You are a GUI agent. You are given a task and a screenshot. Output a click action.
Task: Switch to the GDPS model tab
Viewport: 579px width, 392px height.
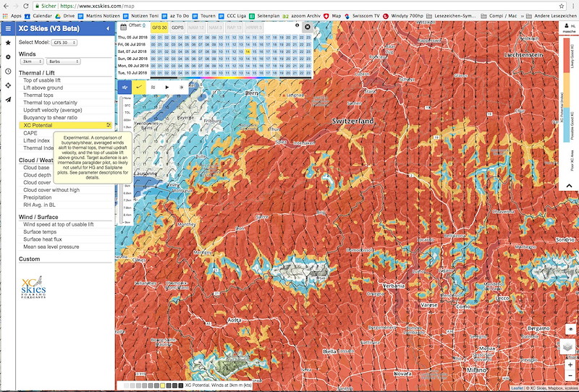point(177,27)
